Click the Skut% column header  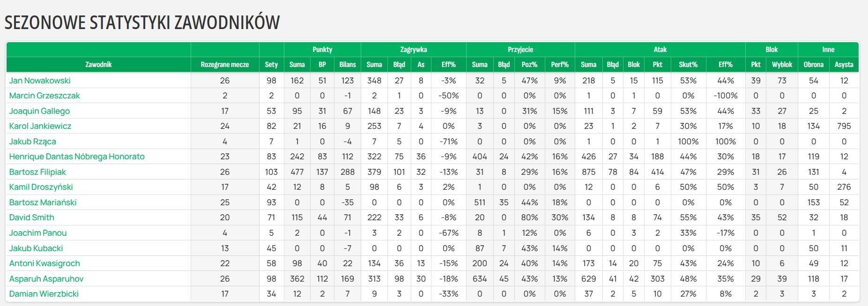(688, 65)
